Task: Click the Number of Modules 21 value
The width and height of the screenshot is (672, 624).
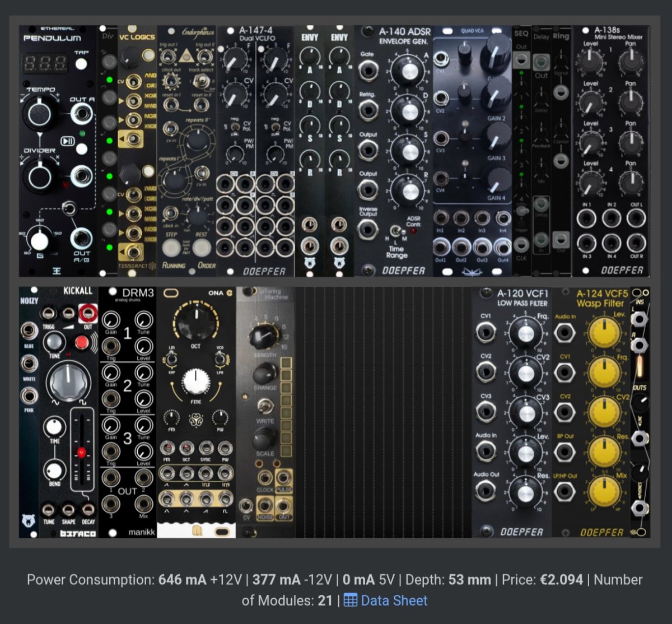Action: [x=325, y=600]
